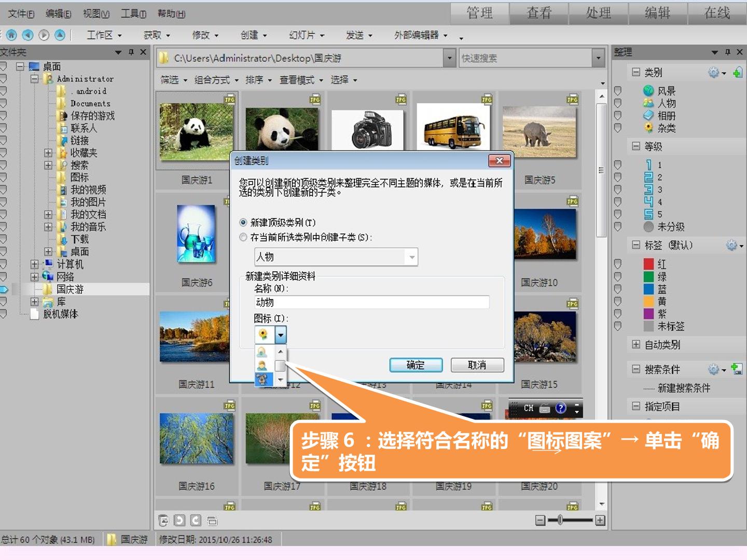The width and height of the screenshot is (747, 560).
Task: Switch to the 在线 mode tab
Action: tap(717, 13)
